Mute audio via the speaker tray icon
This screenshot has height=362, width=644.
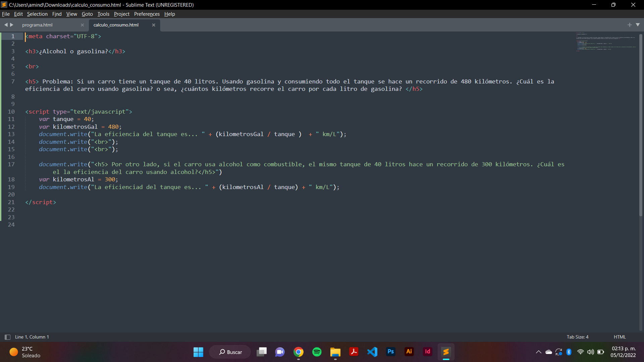pyautogui.click(x=591, y=352)
